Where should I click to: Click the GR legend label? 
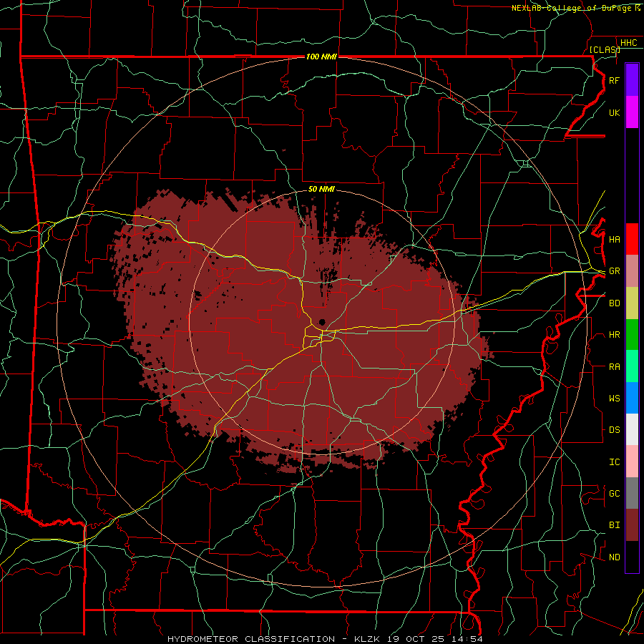[x=614, y=271]
